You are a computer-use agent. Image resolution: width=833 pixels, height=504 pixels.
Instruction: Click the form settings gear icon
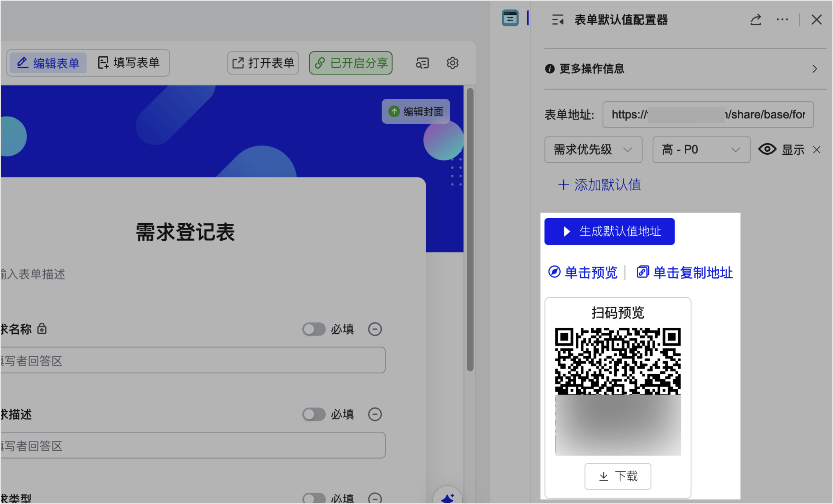(x=452, y=63)
